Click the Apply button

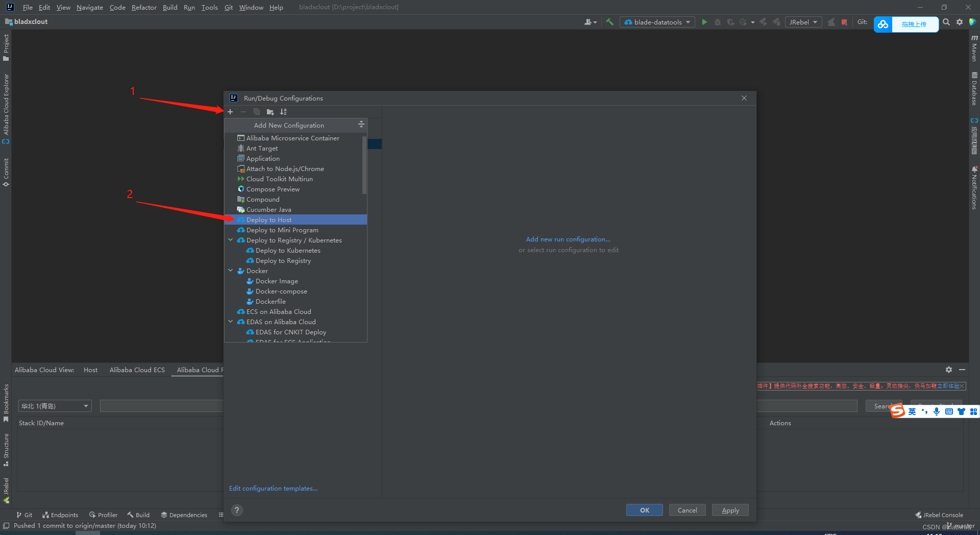tap(730, 510)
